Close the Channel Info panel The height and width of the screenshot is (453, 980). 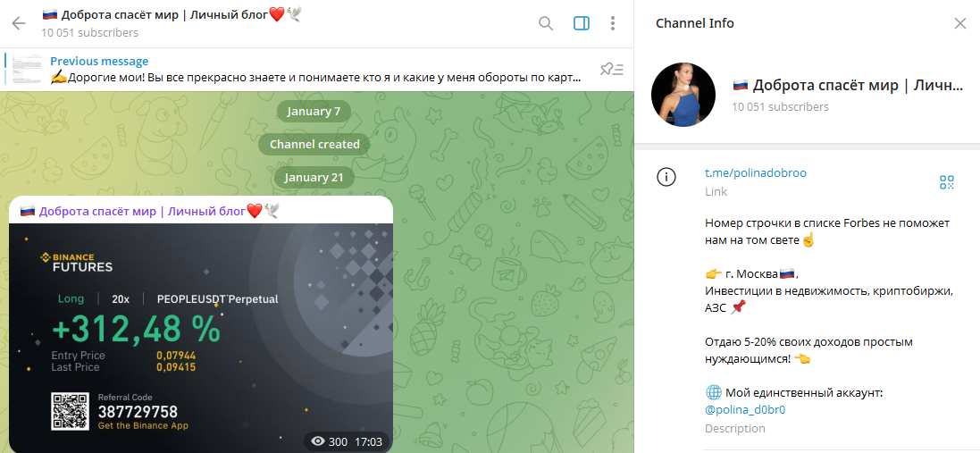960,23
